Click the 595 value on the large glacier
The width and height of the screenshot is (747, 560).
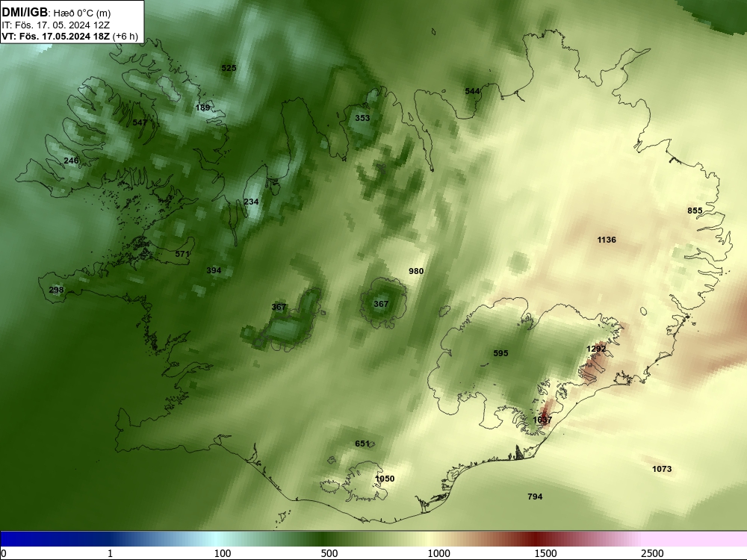pyautogui.click(x=500, y=353)
